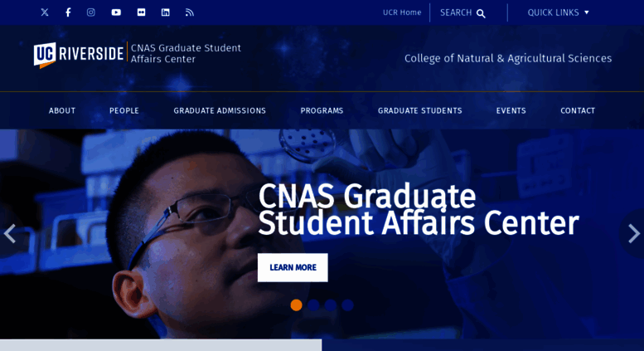Click the Learn More button
This screenshot has height=351, width=644.
click(293, 267)
